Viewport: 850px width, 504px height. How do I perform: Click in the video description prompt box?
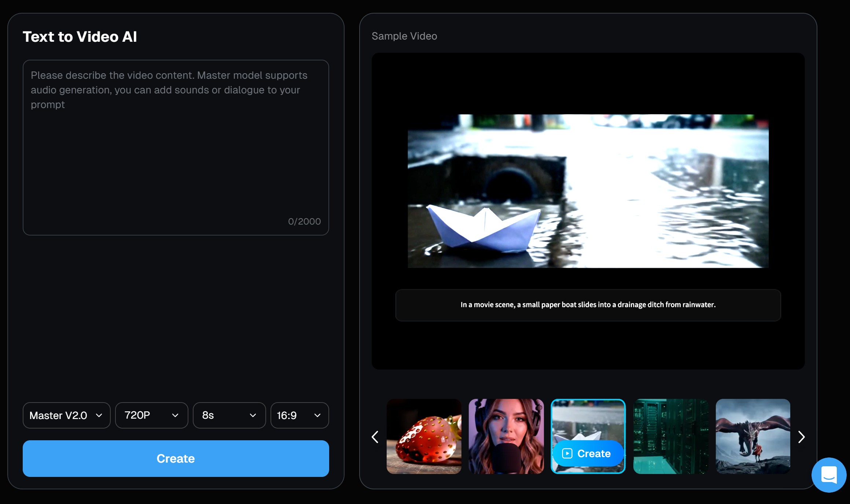[176, 147]
